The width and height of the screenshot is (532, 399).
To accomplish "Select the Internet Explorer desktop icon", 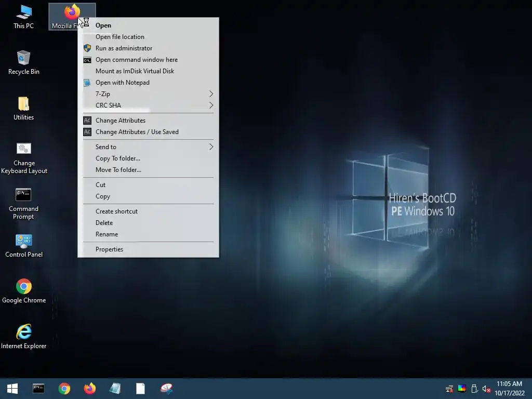I will 24,337.
